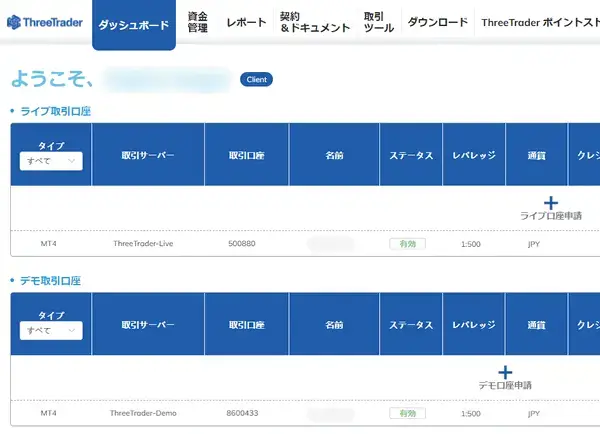This screenshot has width=600, height=434.
Task: Click ステータス header in demo table
Action: (411, 325)
